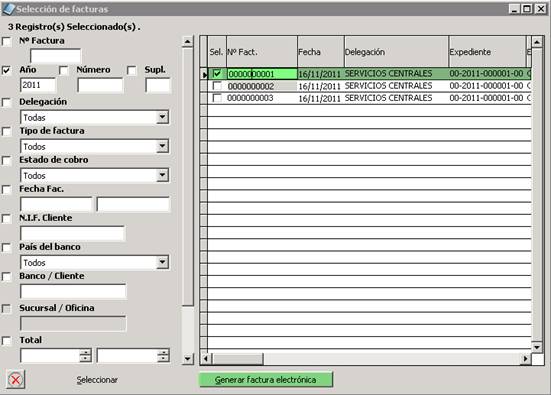551x395 pixels.
Task: Click the second Fecha Fac. date field
Action: [133, 204]
